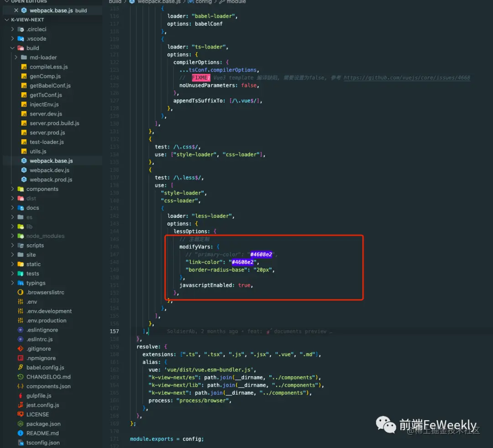Collapse the K-VIEW-NEXT project root
This screenshot has width=493, height=448.
[x=6, y=20]
